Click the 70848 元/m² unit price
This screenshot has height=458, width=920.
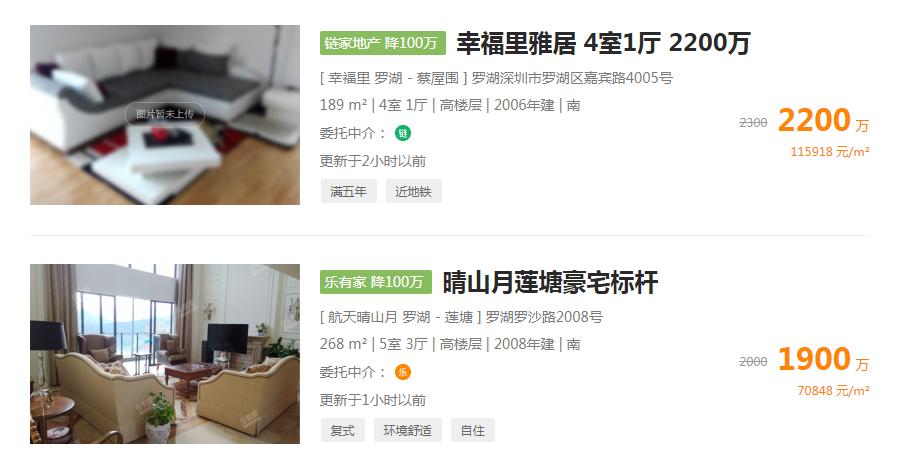833,391
